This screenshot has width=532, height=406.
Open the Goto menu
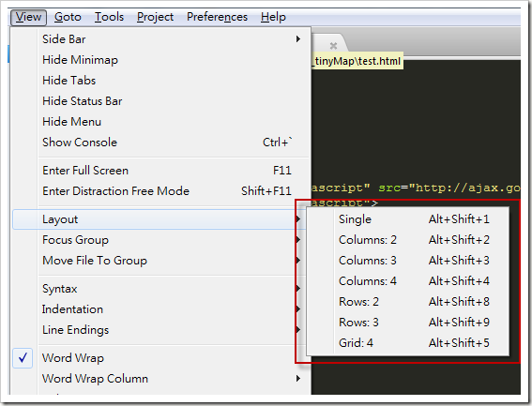(68, 17)
